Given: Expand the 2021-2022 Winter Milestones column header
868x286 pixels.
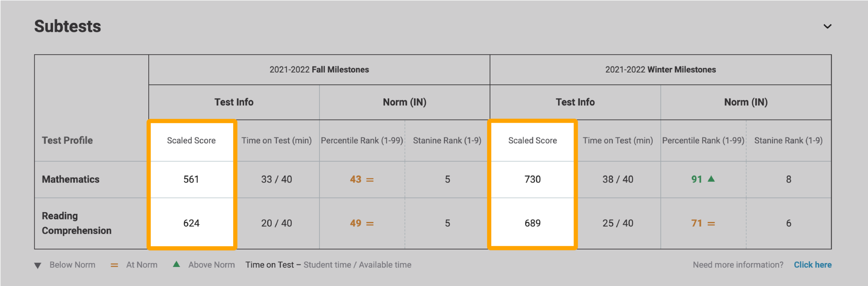Looking at the screenshot, I should pyautogui.click(x=661, y=69).
